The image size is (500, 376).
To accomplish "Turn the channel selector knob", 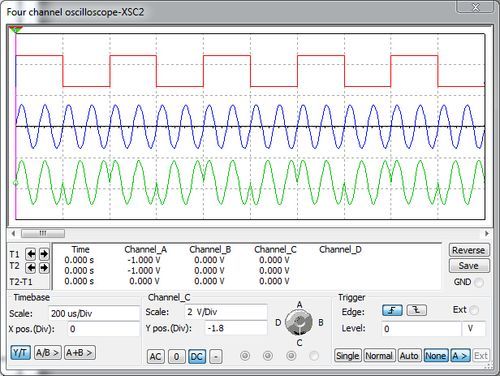I will pos(299,322).
